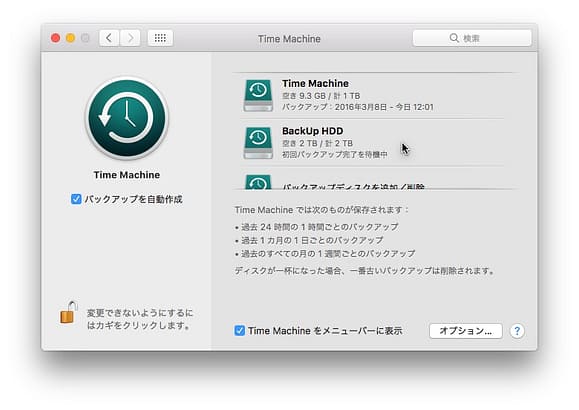This screenshot has width=579, height=410.
Task: Click the 過去 24 時間の 1 時間ごと bullet
Action: [317, 227]
